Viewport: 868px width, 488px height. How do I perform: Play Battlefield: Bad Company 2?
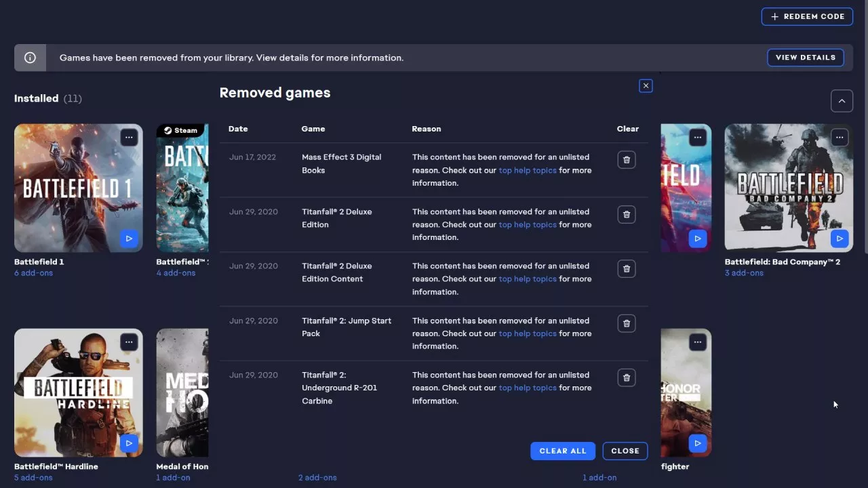pyautogui.click(x=840, y=239)
